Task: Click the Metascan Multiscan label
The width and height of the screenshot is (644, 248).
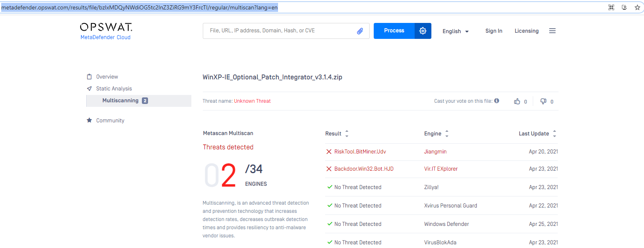Action: coord(228,133)
